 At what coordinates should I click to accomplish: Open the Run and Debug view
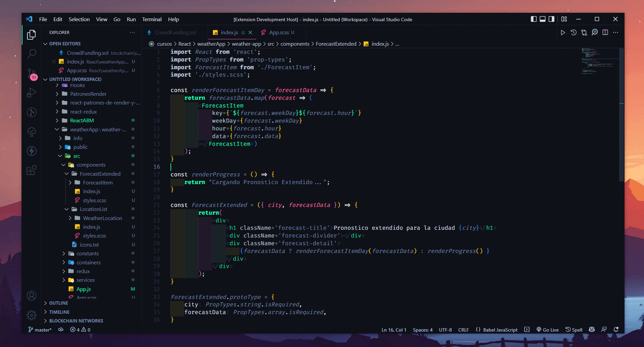pyautogui.click(x=32, y=92)
